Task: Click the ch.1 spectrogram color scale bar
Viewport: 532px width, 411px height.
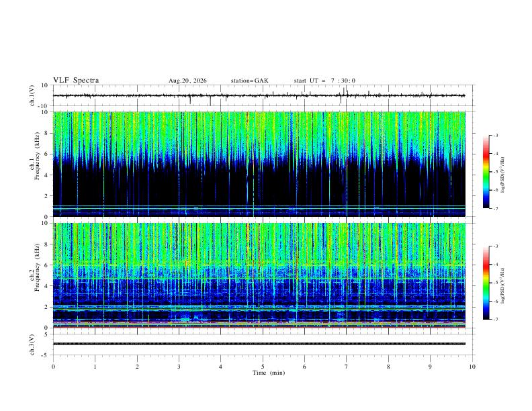Action: (486, 172)
